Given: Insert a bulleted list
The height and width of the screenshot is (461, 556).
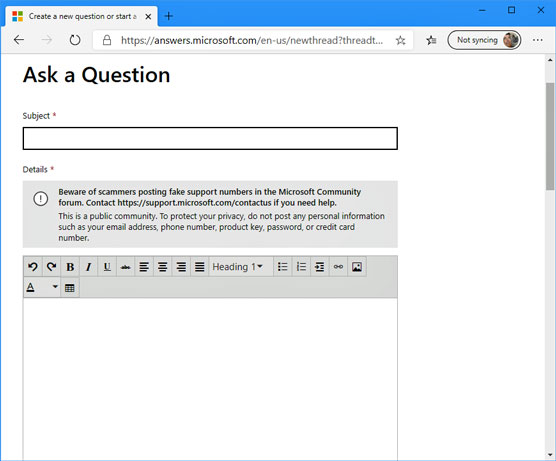Looking at the screenshot, I should pos(283,267).
